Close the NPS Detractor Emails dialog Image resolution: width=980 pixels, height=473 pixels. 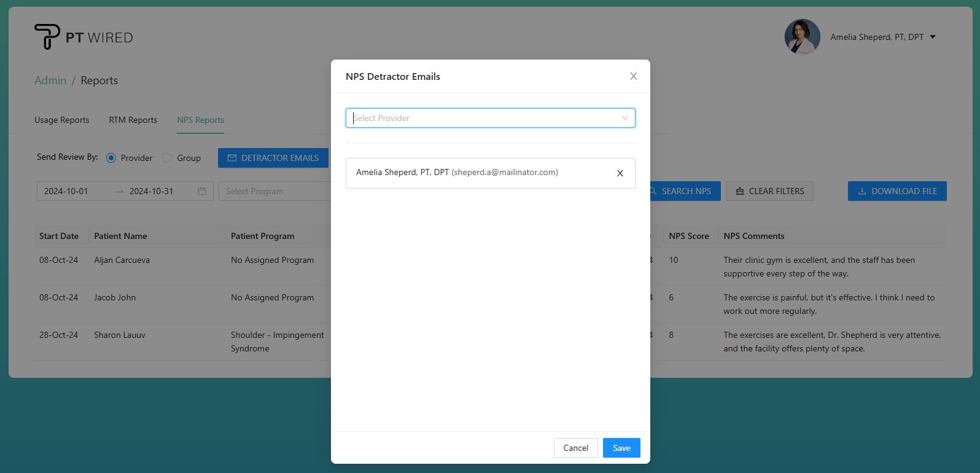(x=633, y=76)
